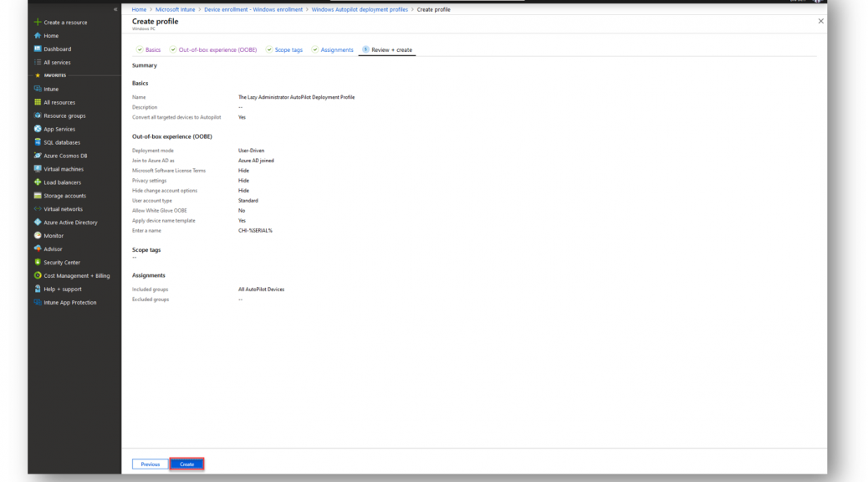Switch to the Basics tab
The width and height of the screenshot is (868, 482).
tap(148, 50)
